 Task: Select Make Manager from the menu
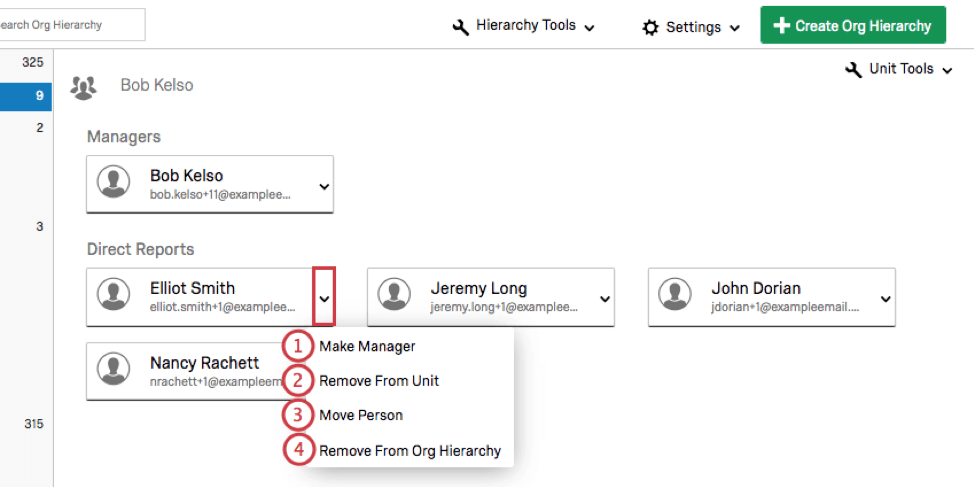[x=367, y=346]
